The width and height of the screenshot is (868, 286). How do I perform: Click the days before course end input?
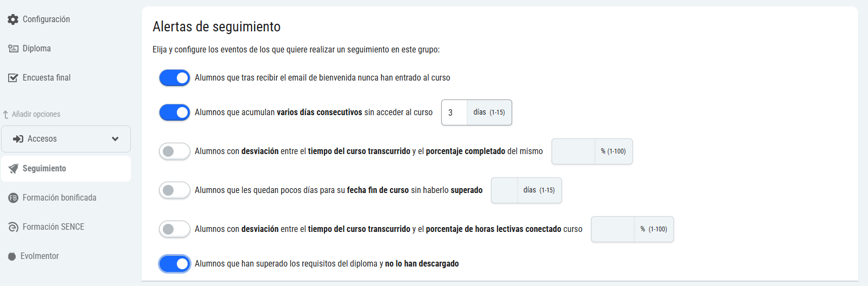(x=504, y=190)
